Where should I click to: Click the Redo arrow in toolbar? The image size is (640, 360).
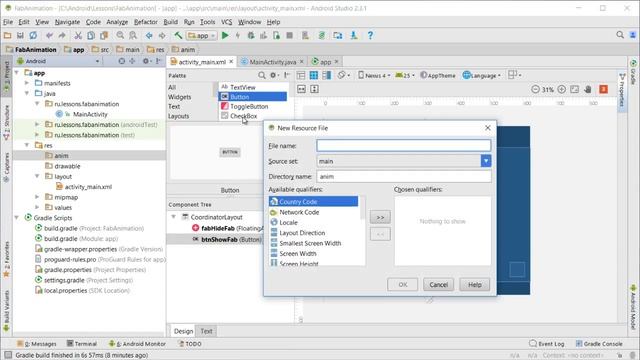tap(62, 36)
